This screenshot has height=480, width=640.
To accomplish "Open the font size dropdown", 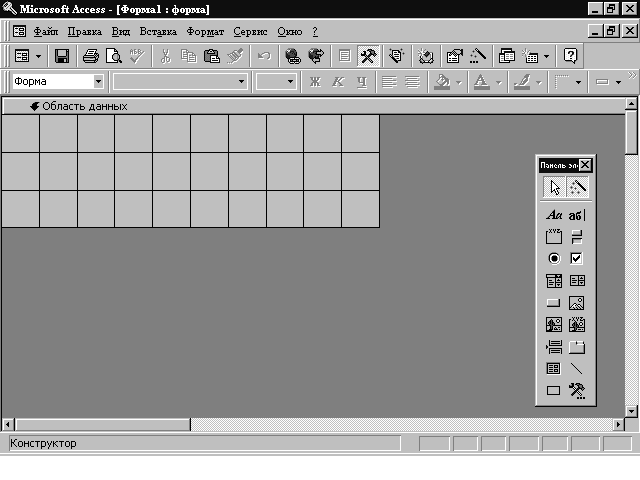I will 290,82.
